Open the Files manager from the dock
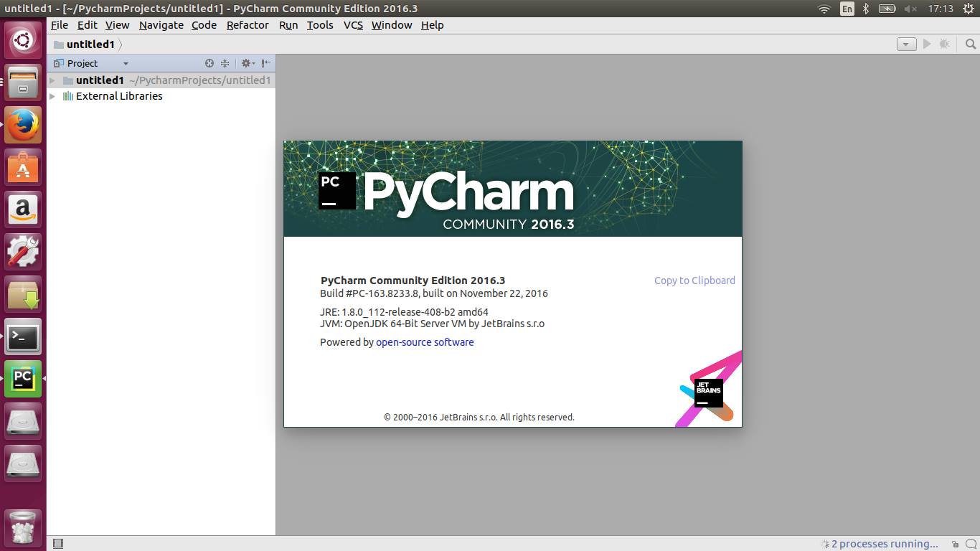Viewport: 980px width, 551px height. pyautogui.click(x=23, y=83)
